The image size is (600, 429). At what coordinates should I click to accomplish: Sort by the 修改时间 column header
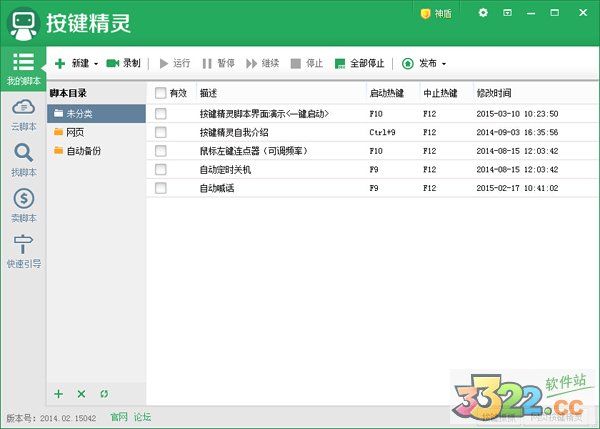coord(536,93)
